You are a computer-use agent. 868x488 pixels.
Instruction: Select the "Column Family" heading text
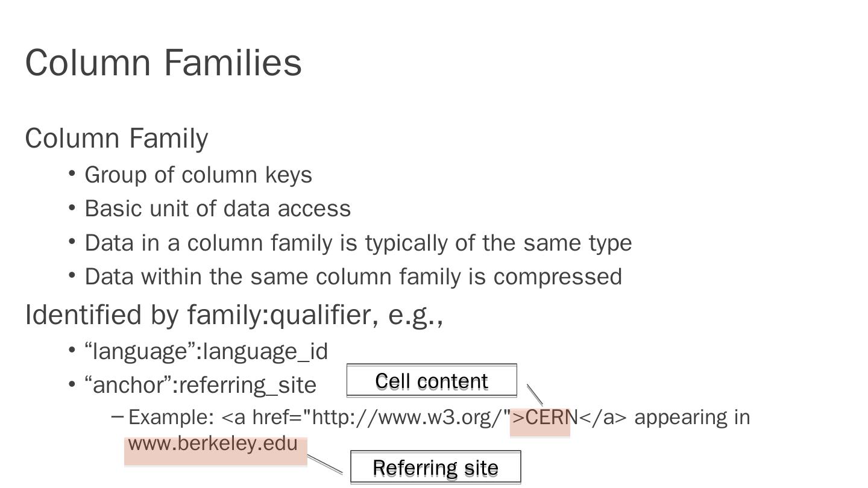click(x=116, y=139)
